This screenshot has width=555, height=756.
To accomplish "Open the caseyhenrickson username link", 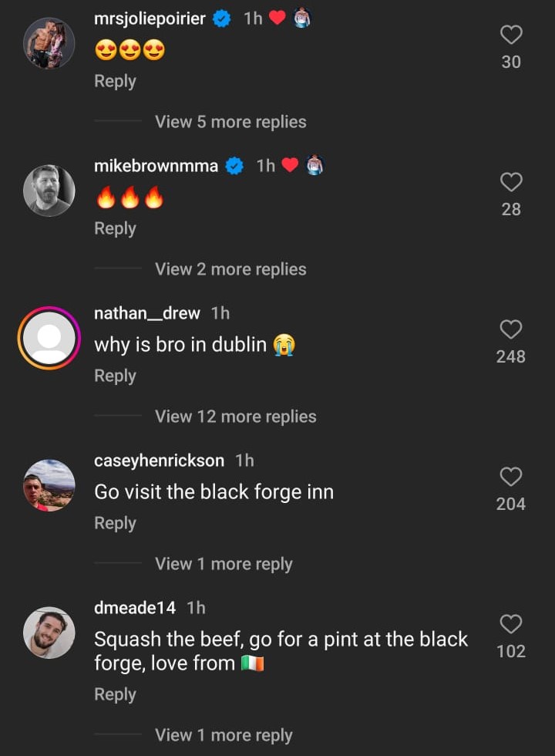I will point(159,461).
